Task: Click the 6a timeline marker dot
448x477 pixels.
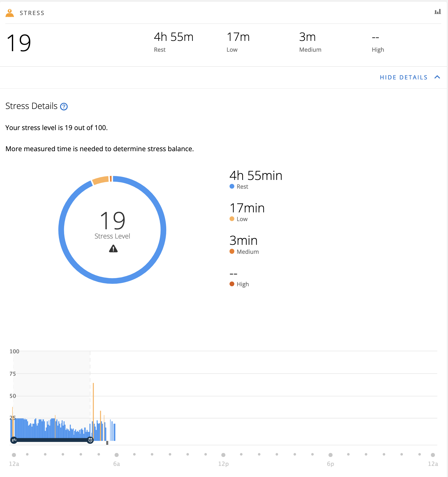Action: pos(117,455)
